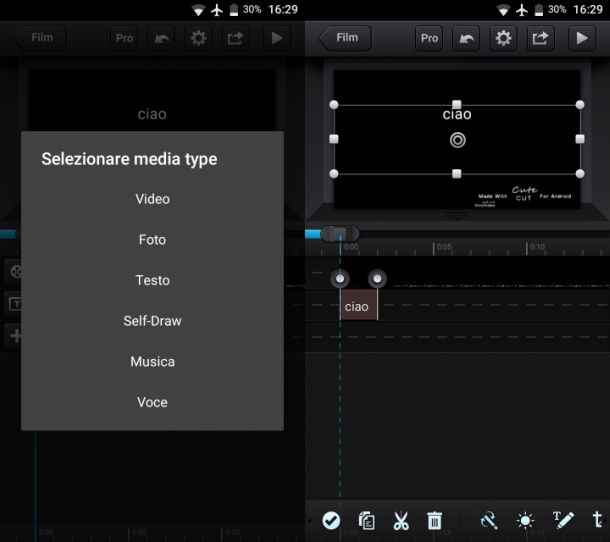Tap airplane mode icon in right status bar
Screen dimensions: 610x542
(522, 10)
